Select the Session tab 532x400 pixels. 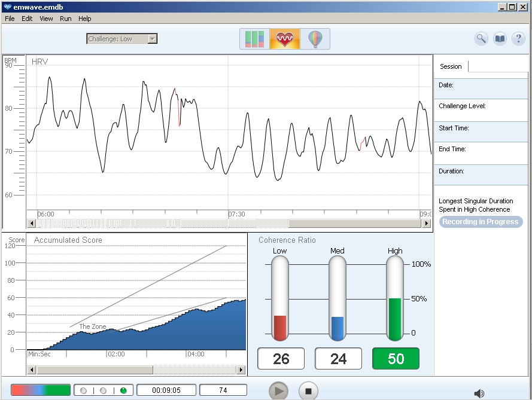point(451,66)
